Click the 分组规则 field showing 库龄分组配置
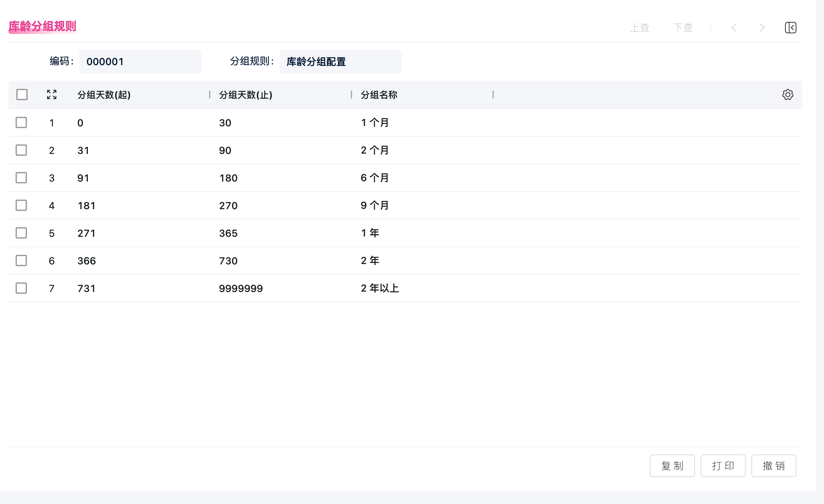The image size is (824, 504). (340, 62)
